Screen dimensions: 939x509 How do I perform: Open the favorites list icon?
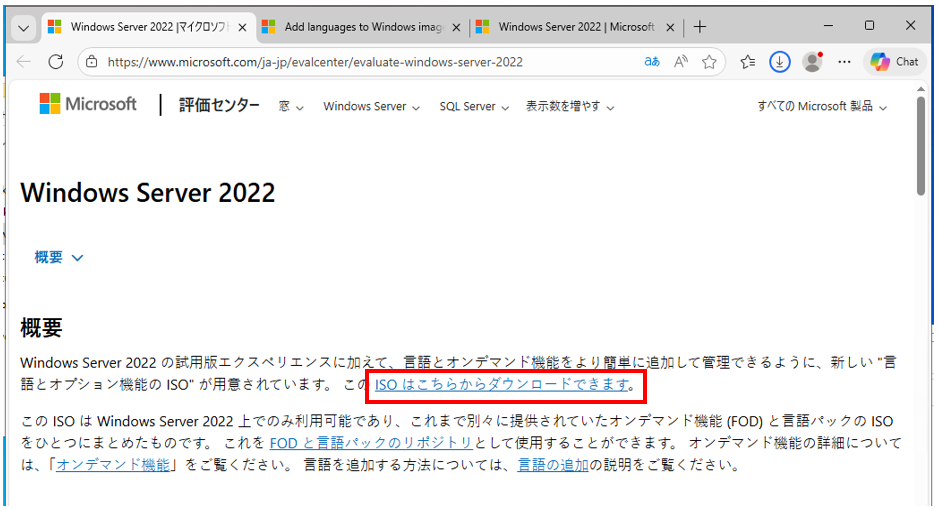(x=748, y=62)
